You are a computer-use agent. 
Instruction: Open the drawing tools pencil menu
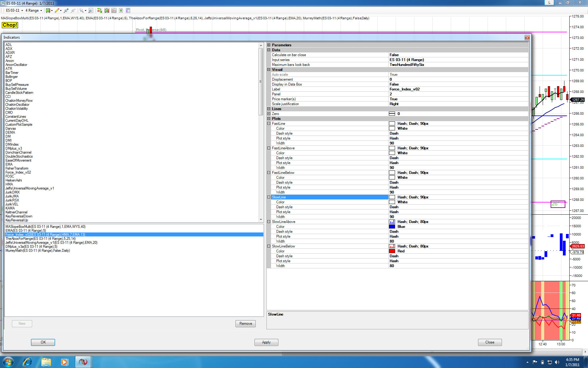coord(58,10)
